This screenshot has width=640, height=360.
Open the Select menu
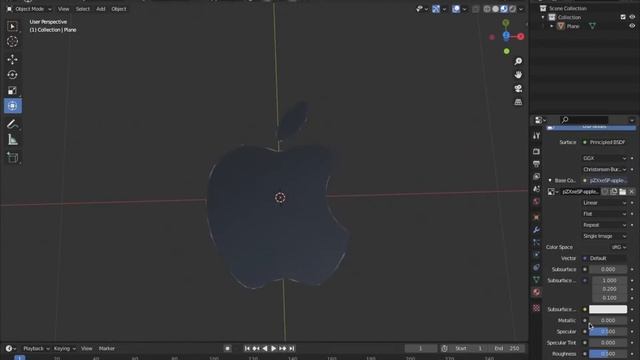point(82,9)
